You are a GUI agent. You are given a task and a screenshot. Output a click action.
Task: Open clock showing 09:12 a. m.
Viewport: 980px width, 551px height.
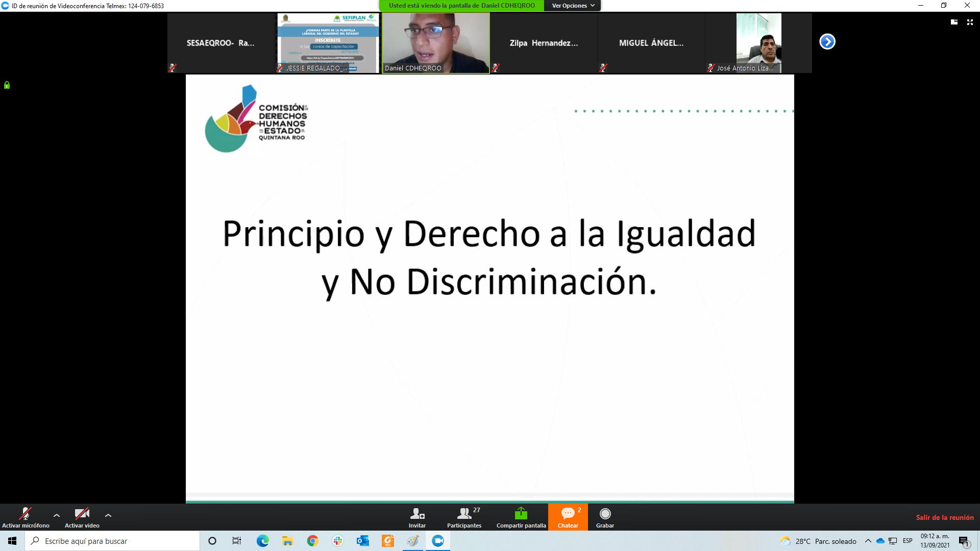click(x=935, y=541)
